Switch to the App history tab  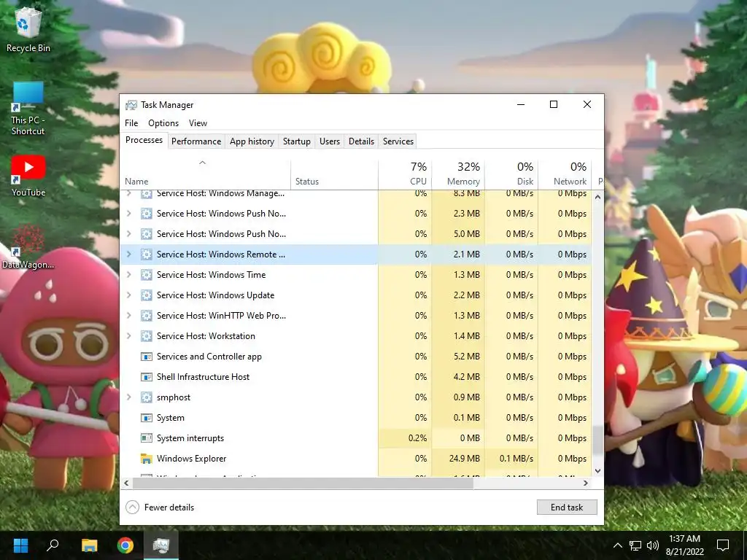(x=252, y=141)
